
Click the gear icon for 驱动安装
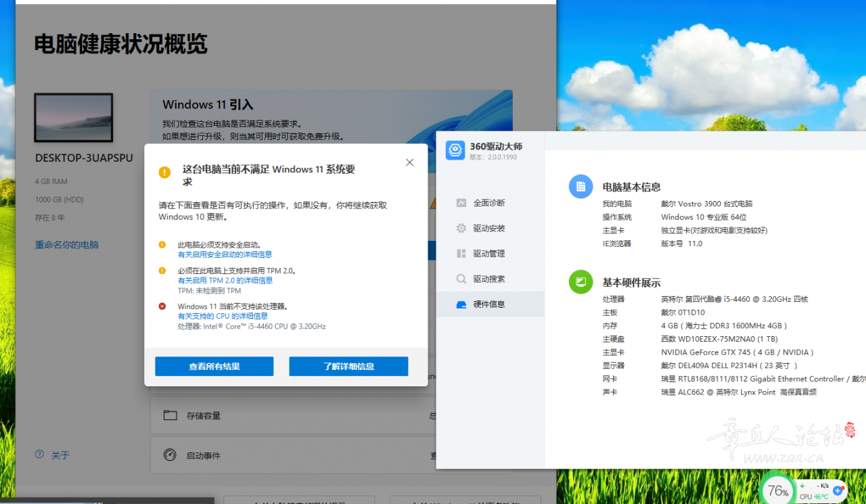coord(461,228)
